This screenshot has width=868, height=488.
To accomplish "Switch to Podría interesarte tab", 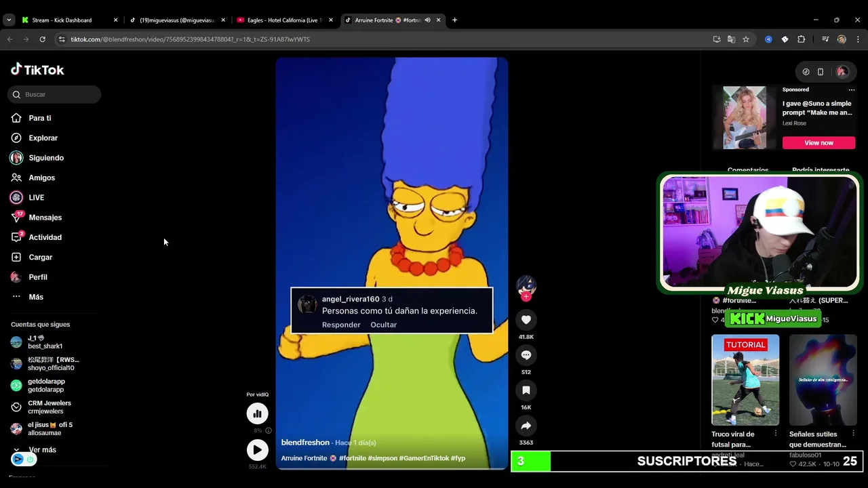I will [821, 170].
